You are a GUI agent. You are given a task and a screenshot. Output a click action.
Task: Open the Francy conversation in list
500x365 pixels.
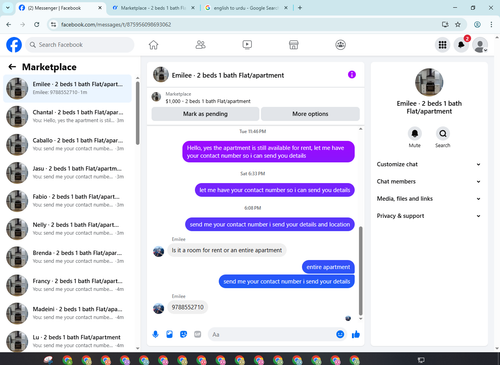coord(68,285)
